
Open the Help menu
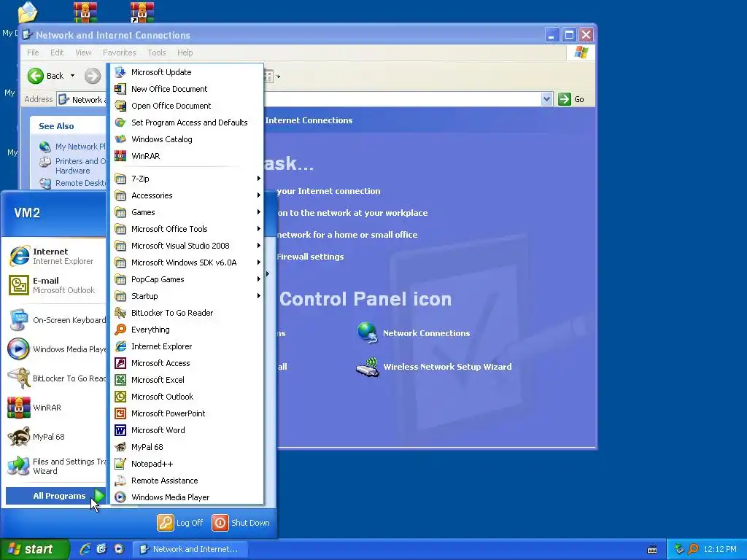tap(185, 52)
